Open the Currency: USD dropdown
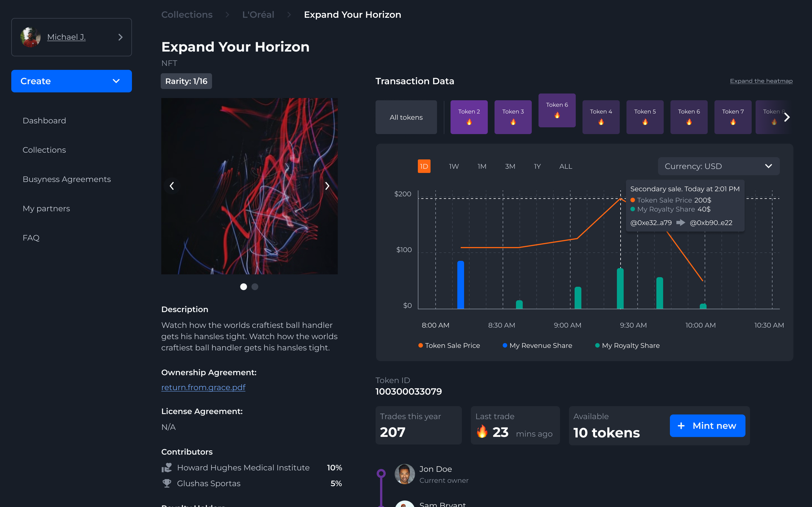The height and width of the screenshot is (507, 812). pyautogui.click(x=718, y=166)
